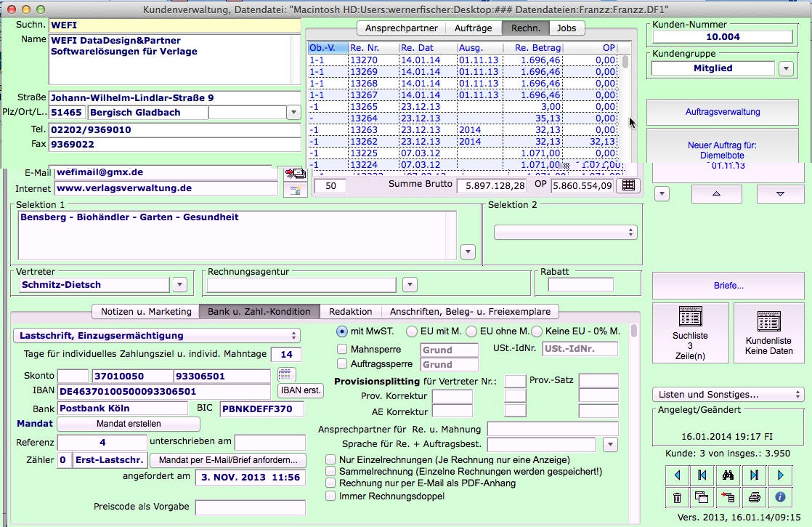The width and height of the screenshot is (812, 527).
Task: Click the duplicate record windows icon
Action: click(702, 498)
